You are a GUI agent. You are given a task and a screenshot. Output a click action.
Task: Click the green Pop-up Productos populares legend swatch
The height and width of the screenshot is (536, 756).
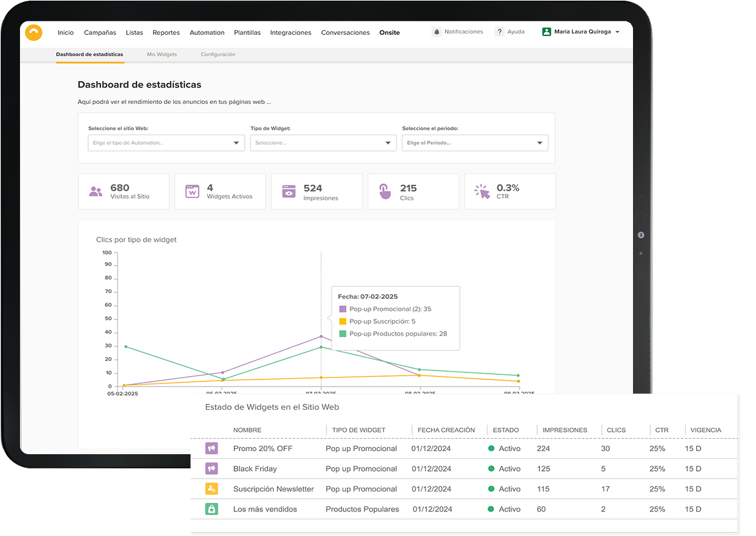point(343,334)
